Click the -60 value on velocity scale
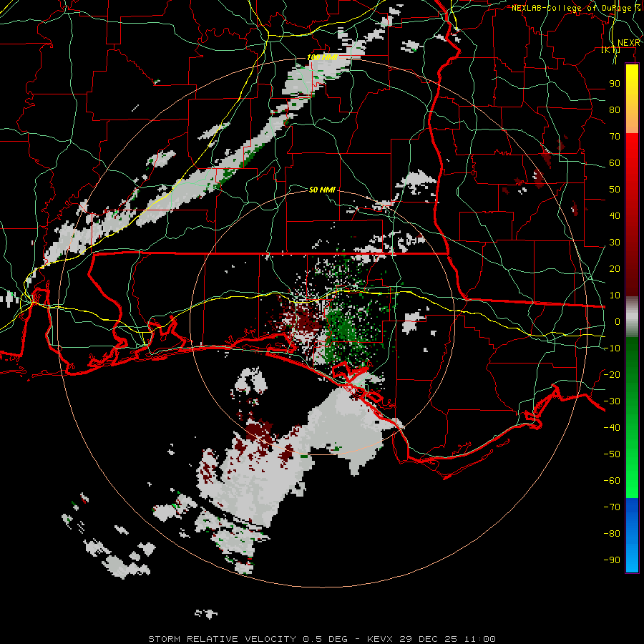 [612, 481]
